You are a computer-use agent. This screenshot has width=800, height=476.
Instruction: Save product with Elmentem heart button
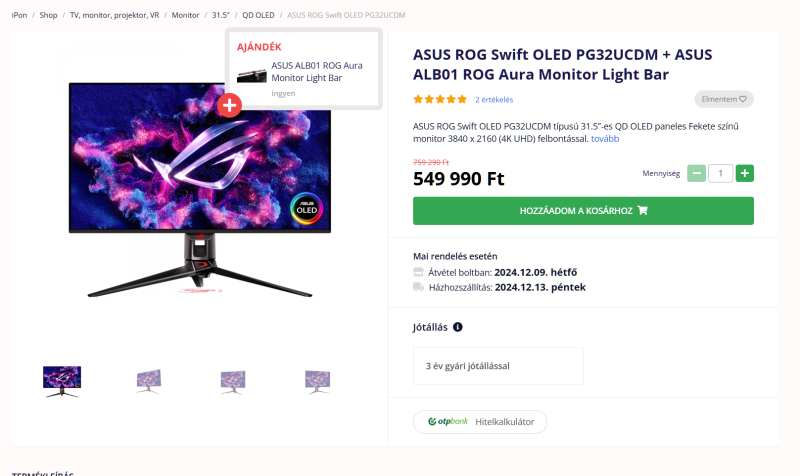[x=724, y=99]
